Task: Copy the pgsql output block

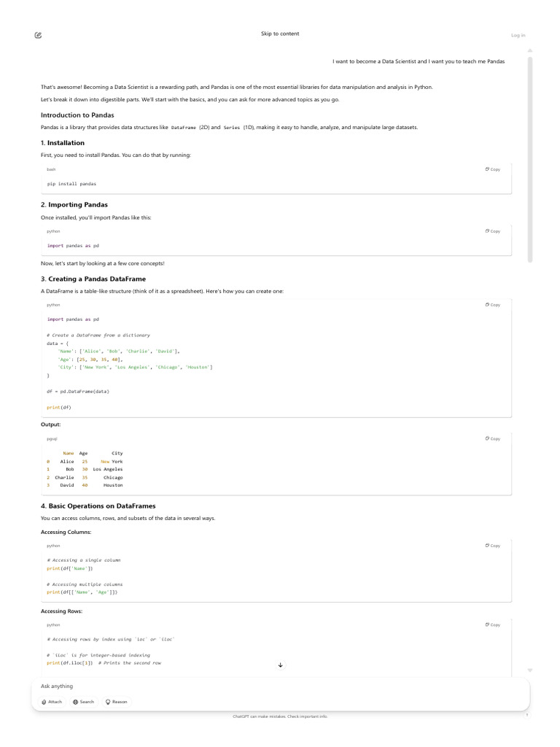Action: click(493, 439)
